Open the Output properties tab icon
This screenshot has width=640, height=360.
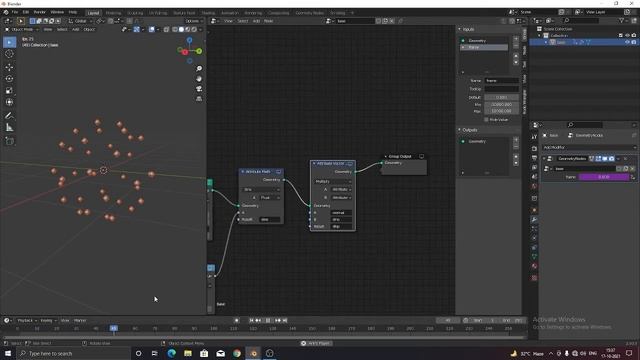click(534, 158)
